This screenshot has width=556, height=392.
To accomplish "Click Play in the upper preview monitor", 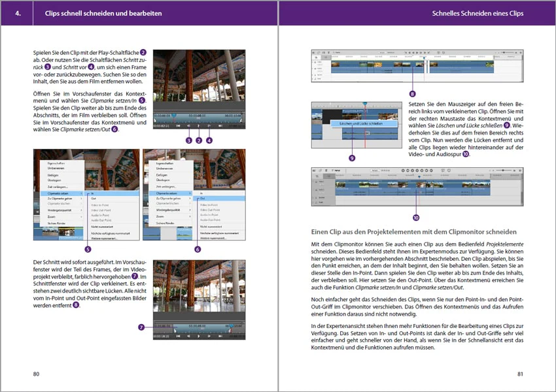I will coord(199,125).
